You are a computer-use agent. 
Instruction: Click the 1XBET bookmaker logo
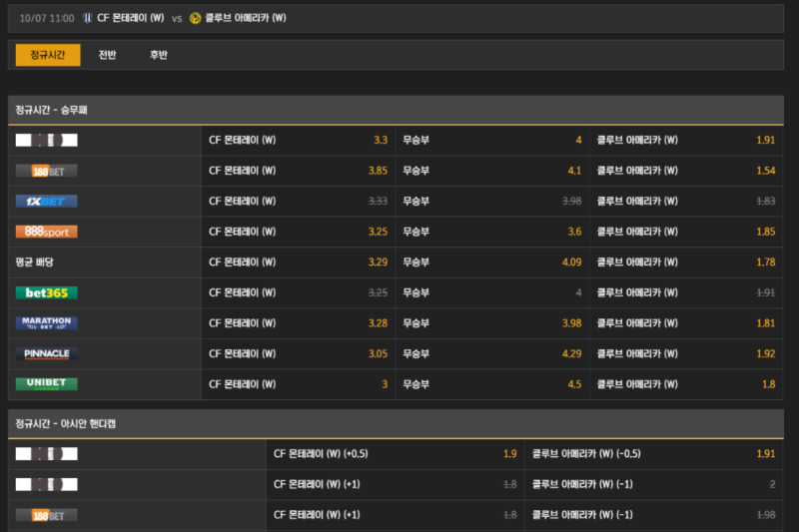click(x=47, y=202)
